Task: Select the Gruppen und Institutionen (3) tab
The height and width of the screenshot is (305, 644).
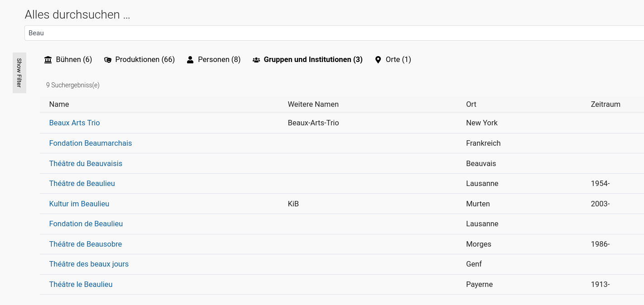Action: click(x=308, y=60)
